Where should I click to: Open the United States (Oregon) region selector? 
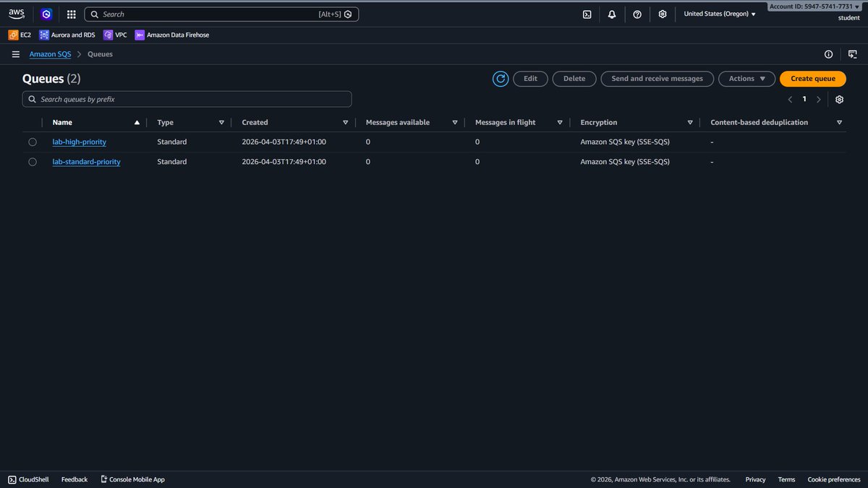pyautogui.click(x=720, y=14)
